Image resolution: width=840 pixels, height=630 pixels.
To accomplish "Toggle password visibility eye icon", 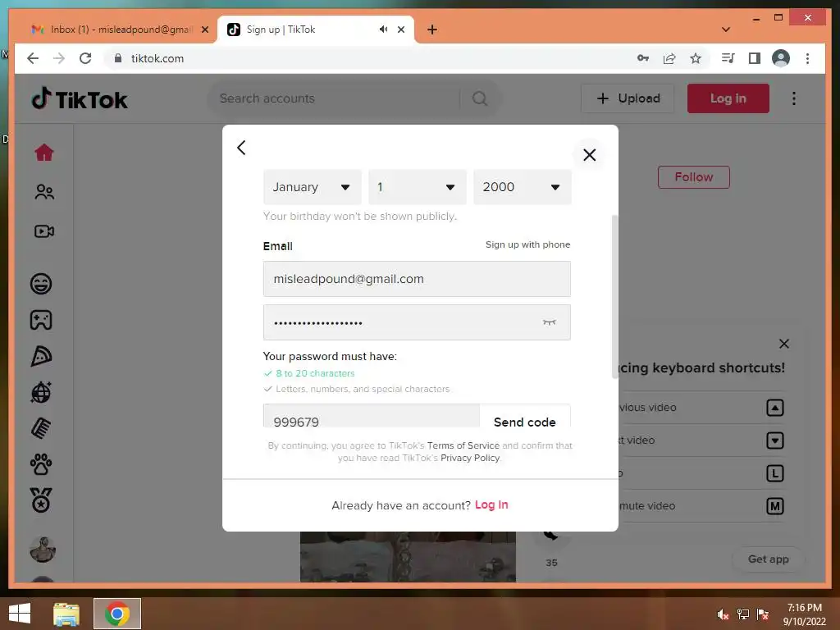I will coord(549,322).
